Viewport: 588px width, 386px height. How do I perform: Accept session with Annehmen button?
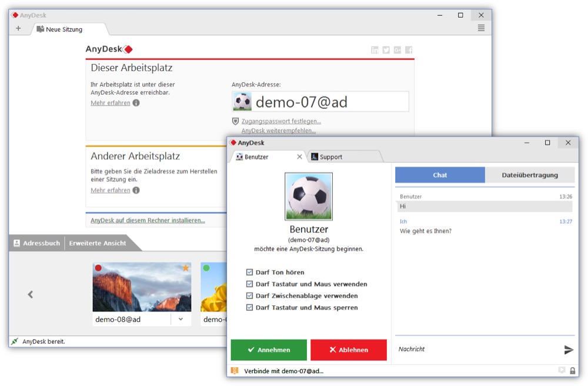(269, 350)
